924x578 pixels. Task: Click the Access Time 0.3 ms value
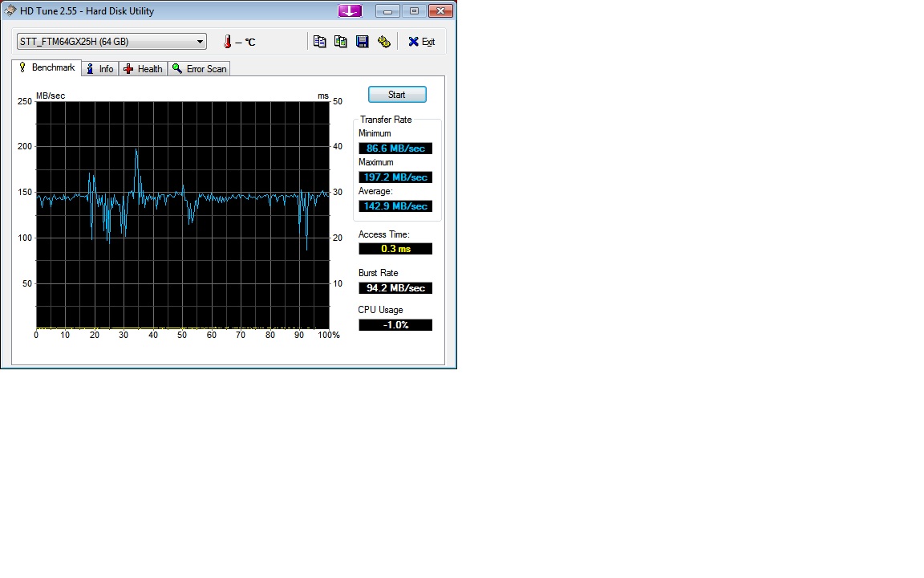[x=395, y=249]
